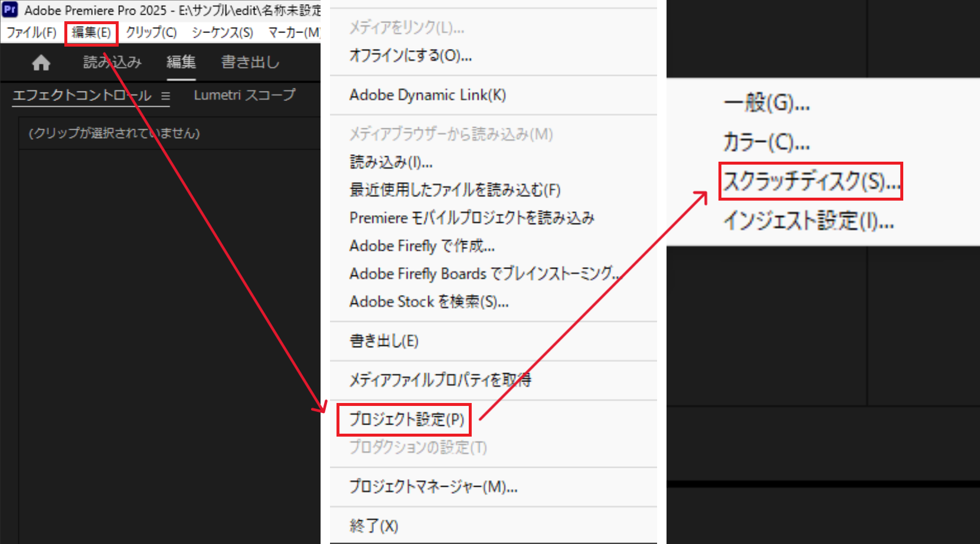Choose 一般(G)... from the submenu
The height and width of the screenshot is (544, 980).
click(766, 103)
